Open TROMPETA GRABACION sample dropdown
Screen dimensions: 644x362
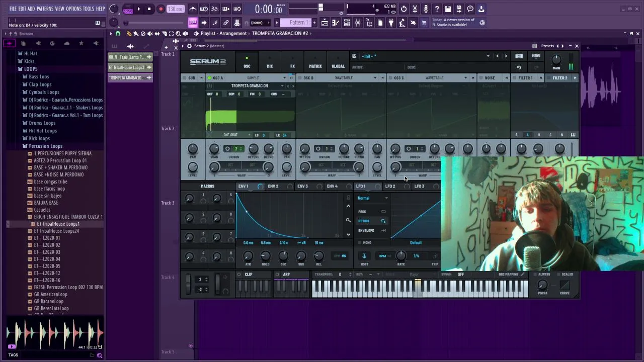[x=282, y=86]
